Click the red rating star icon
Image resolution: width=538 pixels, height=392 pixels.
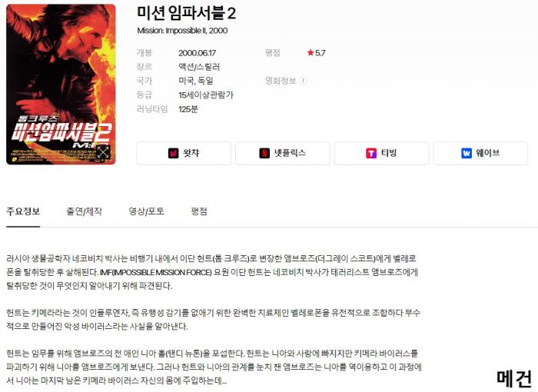[311, 52]
